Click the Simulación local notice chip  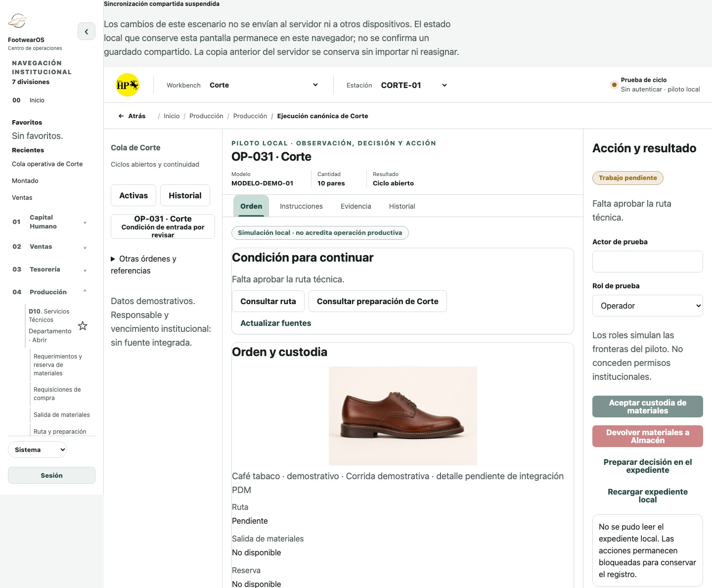click(x=320, y=233)
